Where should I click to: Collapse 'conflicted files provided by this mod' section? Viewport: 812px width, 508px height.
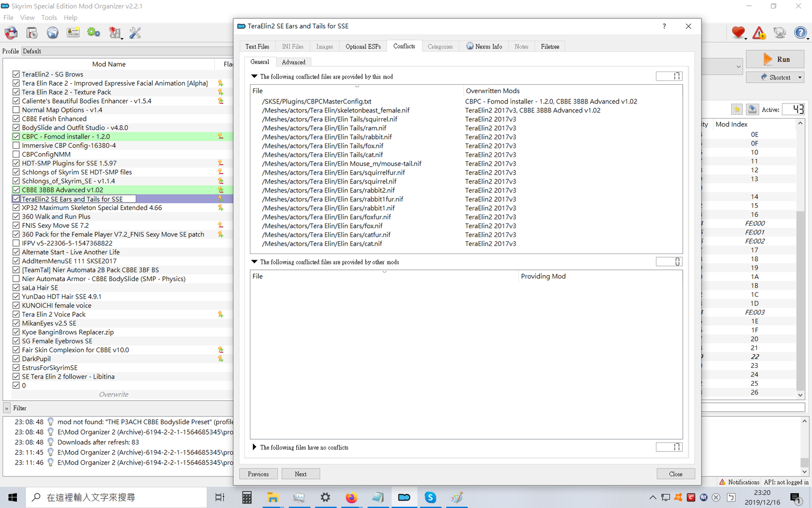[254, 76]
